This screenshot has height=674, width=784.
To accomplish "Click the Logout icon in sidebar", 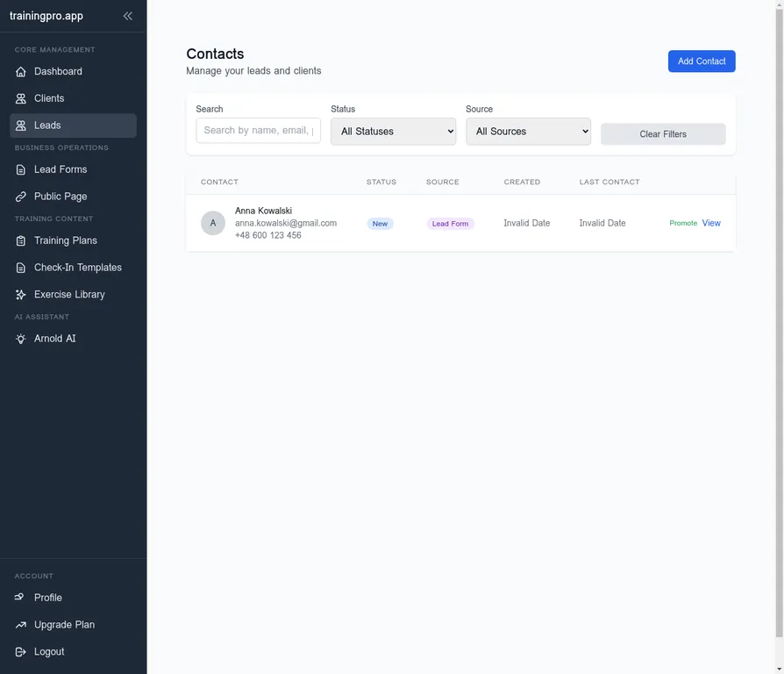I will pyautogui.click(x=21, y=652).
